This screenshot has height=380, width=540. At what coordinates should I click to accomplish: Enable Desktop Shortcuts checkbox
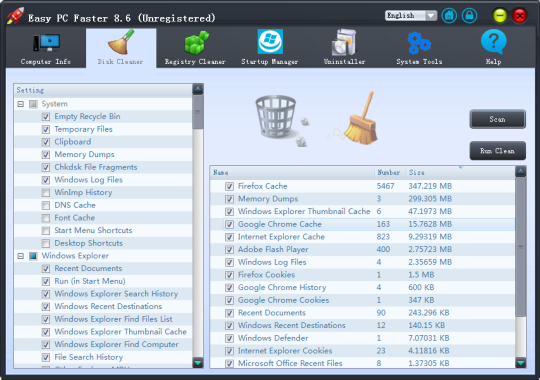pos(45,243)
